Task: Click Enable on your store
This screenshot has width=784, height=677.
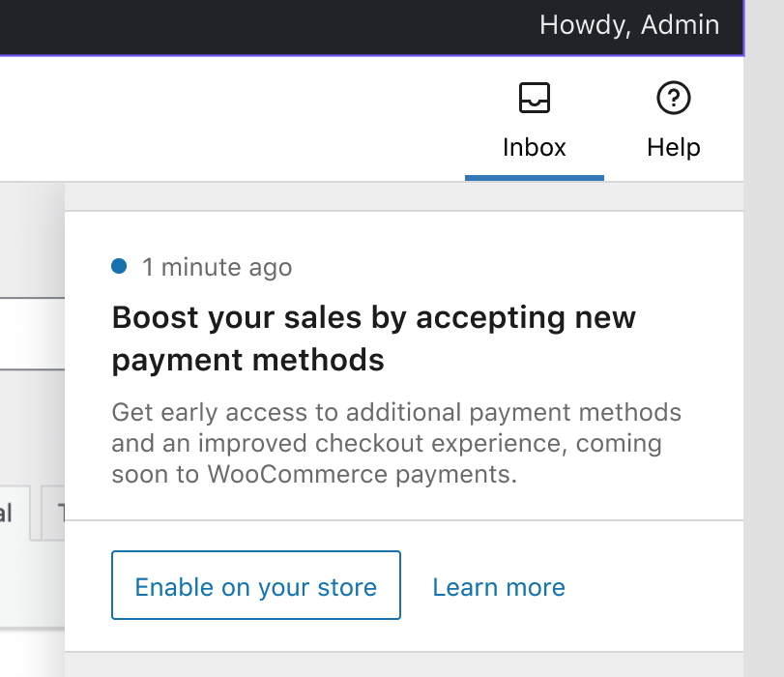Action: (x=255, y=586)
